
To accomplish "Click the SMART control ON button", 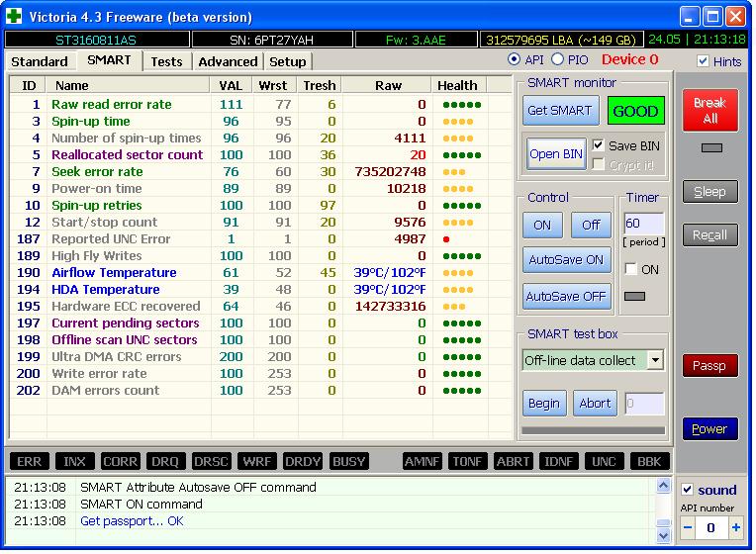I will [x=542, y=226].
